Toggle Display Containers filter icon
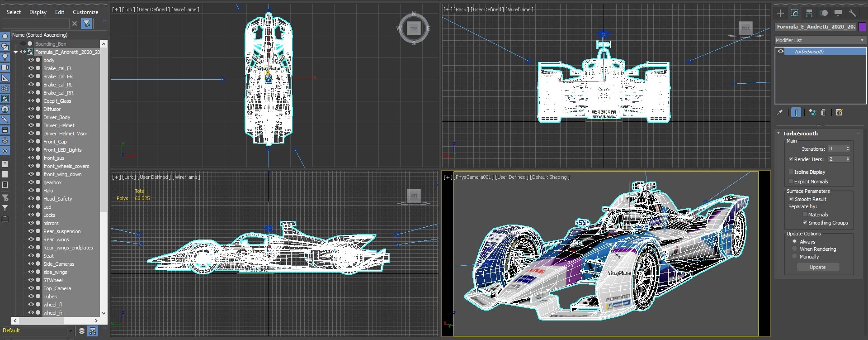This screenshot has width=868, height=340. (x=5, y=130)
